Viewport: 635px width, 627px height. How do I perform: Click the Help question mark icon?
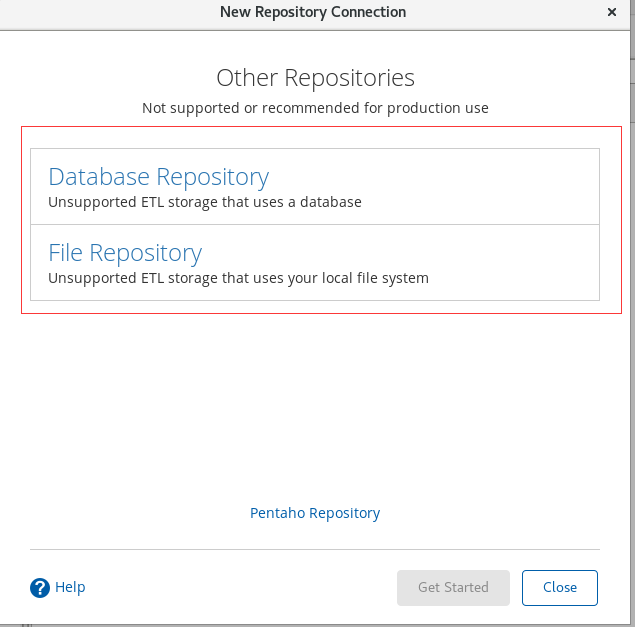[40, 588]
